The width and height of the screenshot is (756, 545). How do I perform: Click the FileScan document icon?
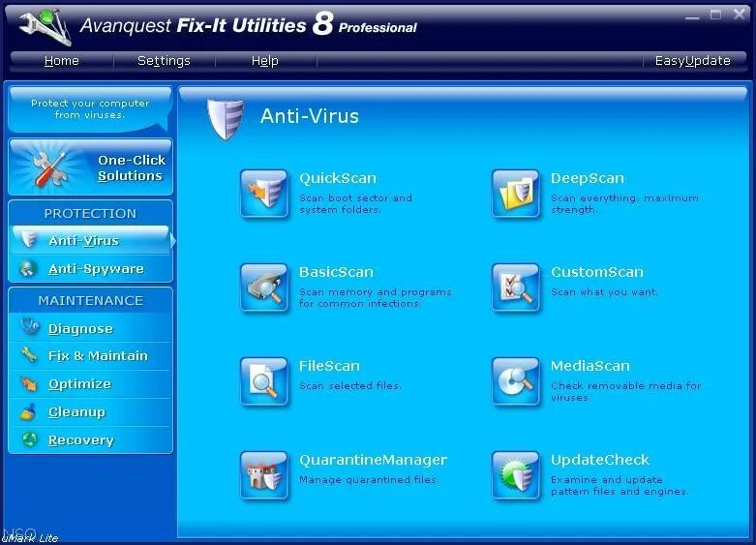pos(264,381)
